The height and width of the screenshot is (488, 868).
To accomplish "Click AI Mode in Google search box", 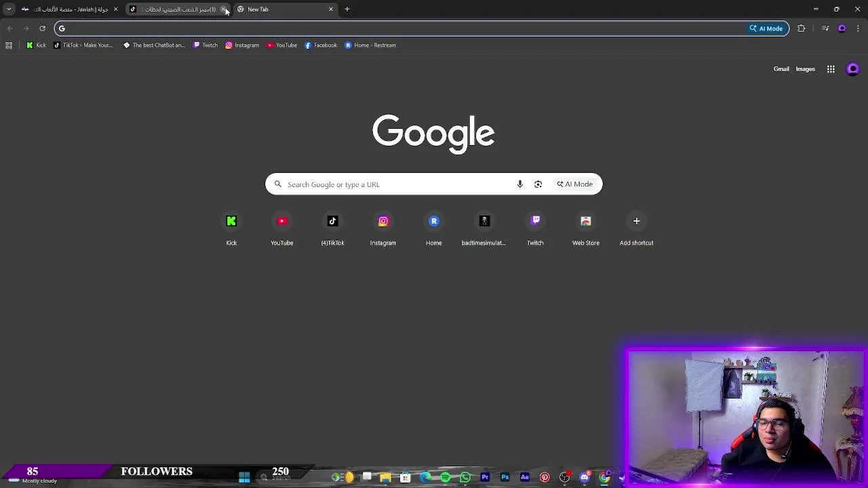I will 575,184.
